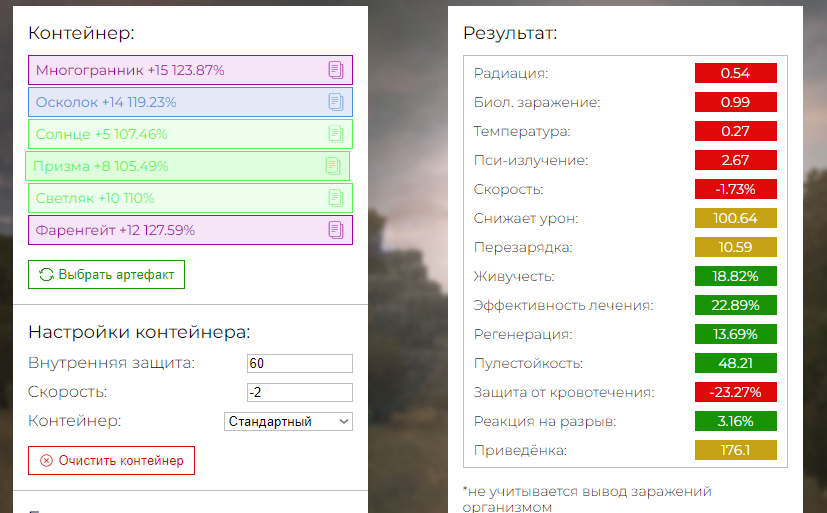Click the Защита от кровотечения value -23.27%
Image resolution: width=827 pixels, height=513 pixels.
tap(736, 392)
